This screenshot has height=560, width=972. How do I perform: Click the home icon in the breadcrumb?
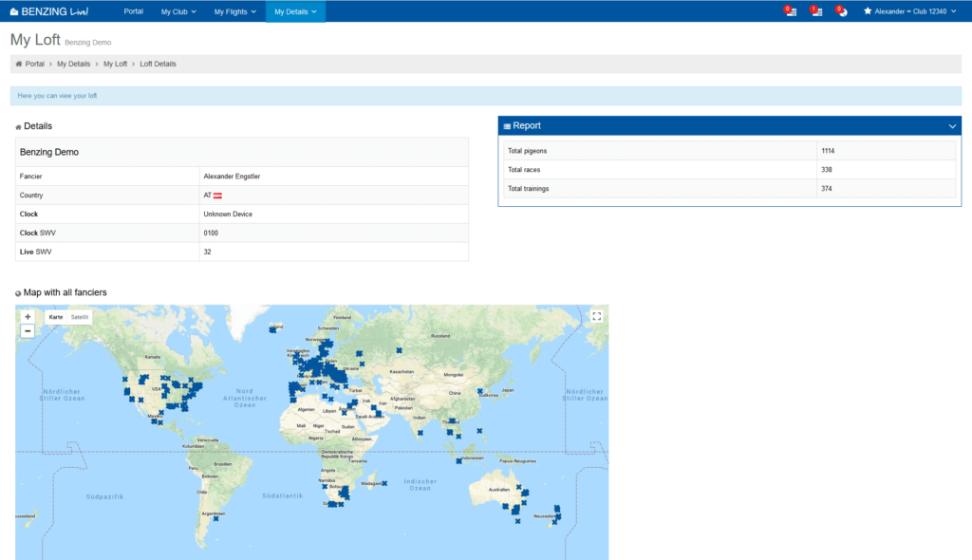click(19, 65)
